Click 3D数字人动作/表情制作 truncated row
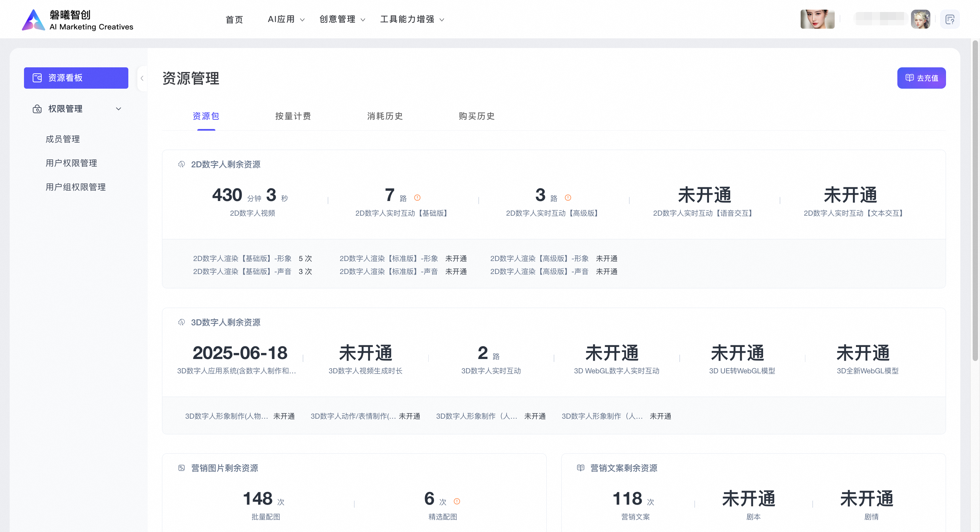This screenshot has height=532, width=980. tap(366, 416)
